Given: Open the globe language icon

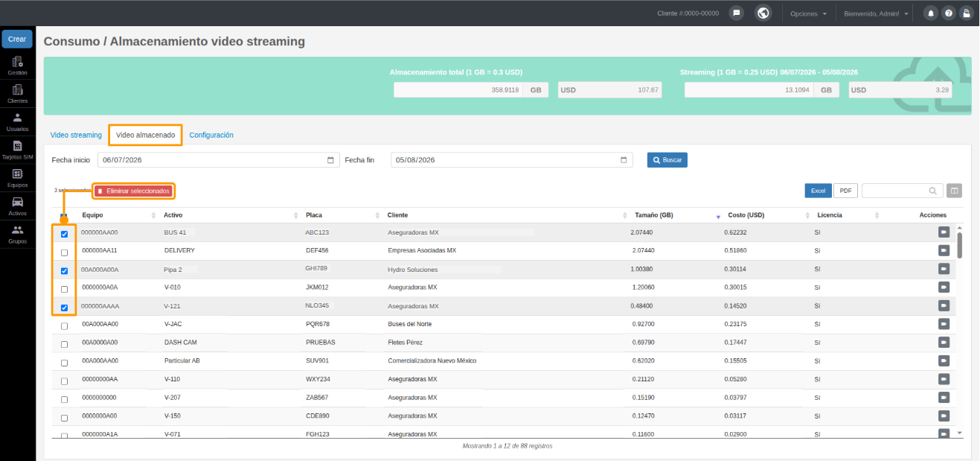Looking at the screenshot, I should (762, 13).
